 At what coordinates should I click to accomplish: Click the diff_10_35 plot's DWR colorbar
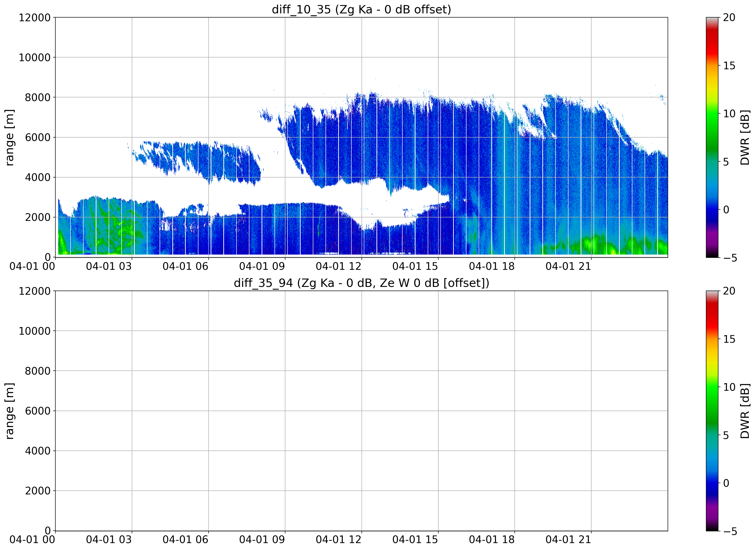(x=712, y=137)
